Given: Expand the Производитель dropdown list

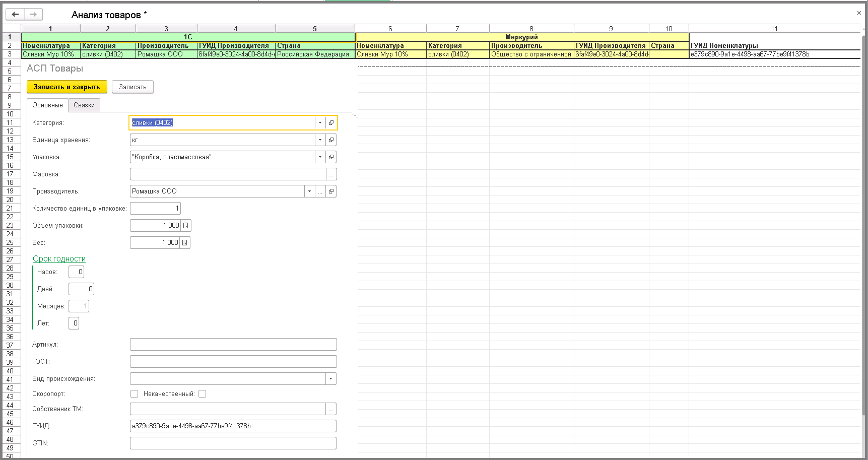Looking at the screenshot, I should click(x=309, y=191).
